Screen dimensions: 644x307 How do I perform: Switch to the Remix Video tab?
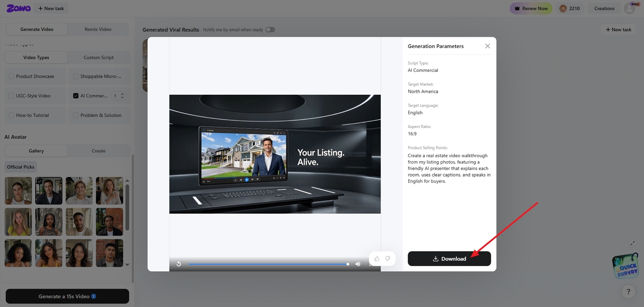tap(98, 29)
